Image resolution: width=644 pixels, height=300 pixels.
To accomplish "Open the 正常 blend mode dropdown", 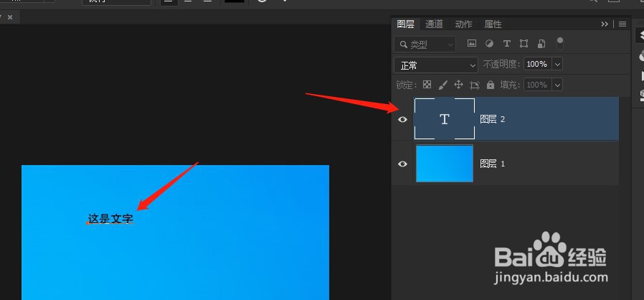I will [436, 65].
